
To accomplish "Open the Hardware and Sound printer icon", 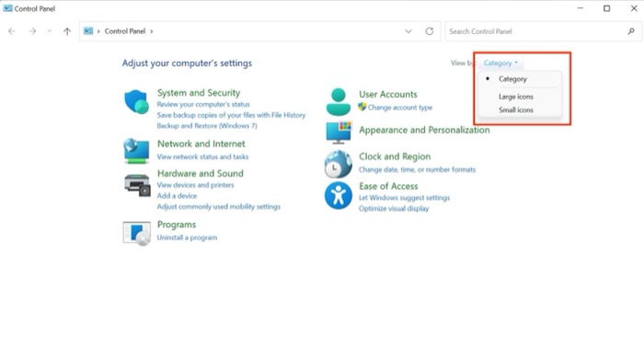I will [137, 185].
